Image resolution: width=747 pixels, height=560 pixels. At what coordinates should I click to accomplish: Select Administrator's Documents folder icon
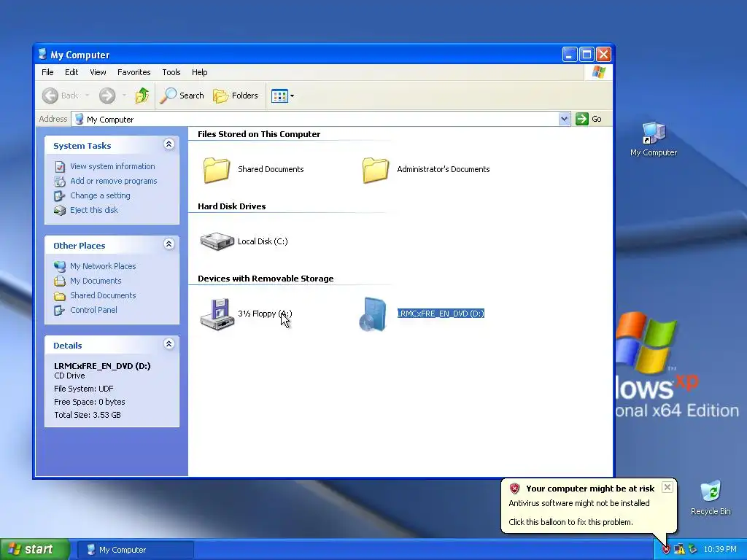pyautogui.click(x=376, y=170)
